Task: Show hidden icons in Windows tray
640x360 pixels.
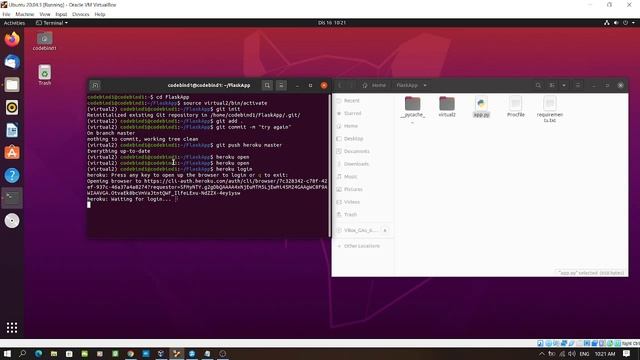Action: tap(542, 354)
